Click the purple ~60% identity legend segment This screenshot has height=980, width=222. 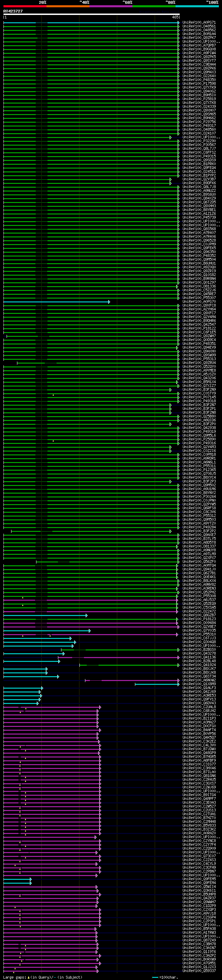[x=111, y=7]
